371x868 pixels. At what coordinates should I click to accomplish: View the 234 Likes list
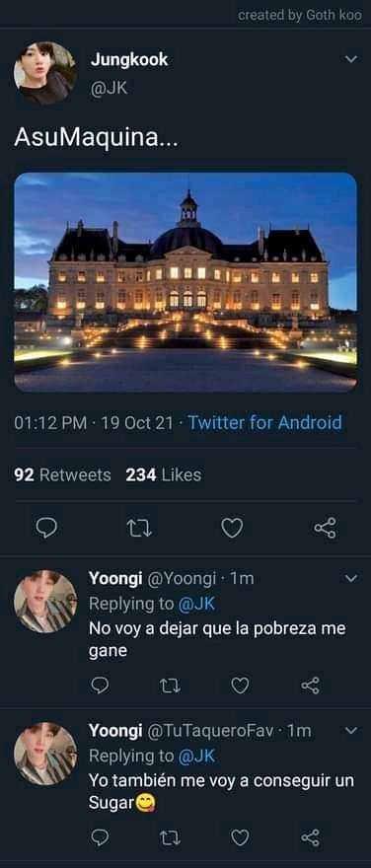(164, 475)
